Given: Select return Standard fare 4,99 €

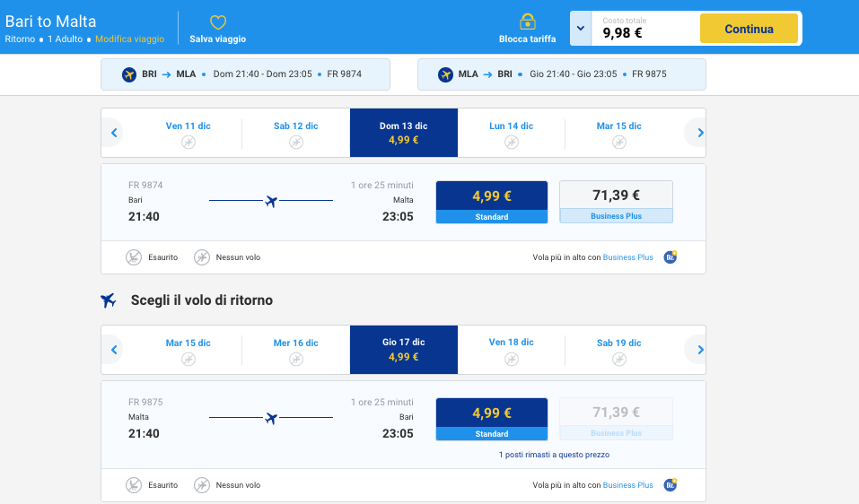Looking at the screenshot, I should (491, 419).
